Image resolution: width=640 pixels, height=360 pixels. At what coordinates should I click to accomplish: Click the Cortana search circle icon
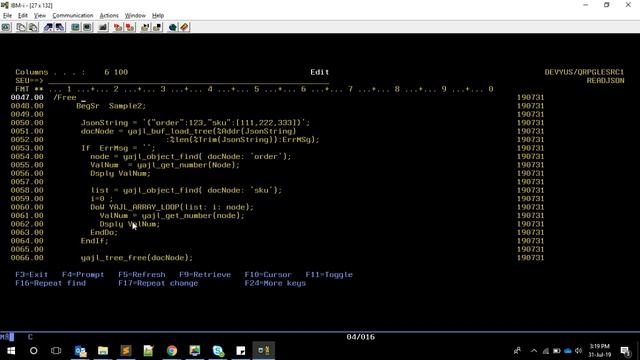click(x=33, y=351)
